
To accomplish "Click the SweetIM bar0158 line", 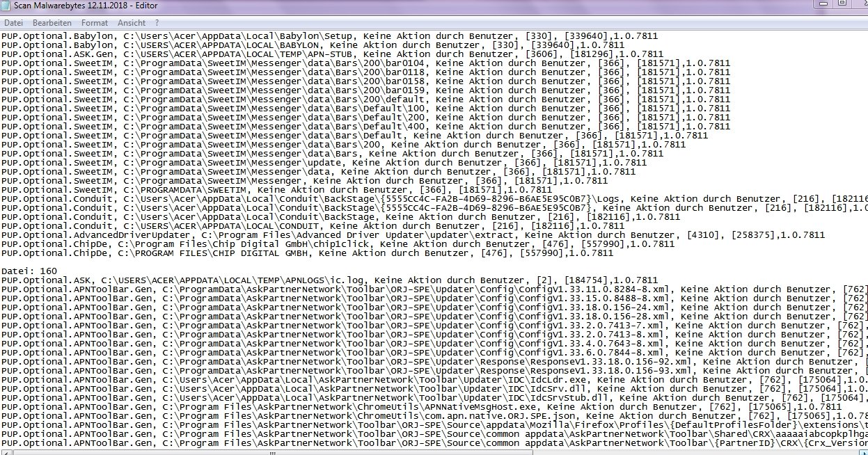I will [x=365, y=81].
